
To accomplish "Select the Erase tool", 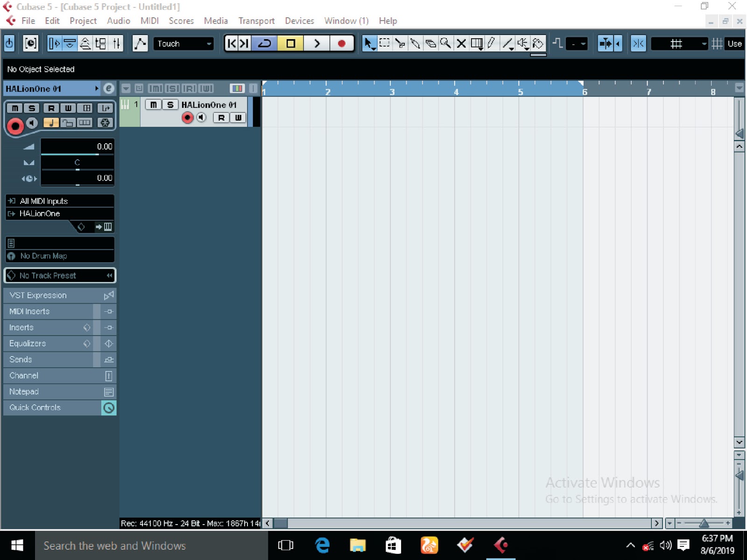I will (430, 43).
